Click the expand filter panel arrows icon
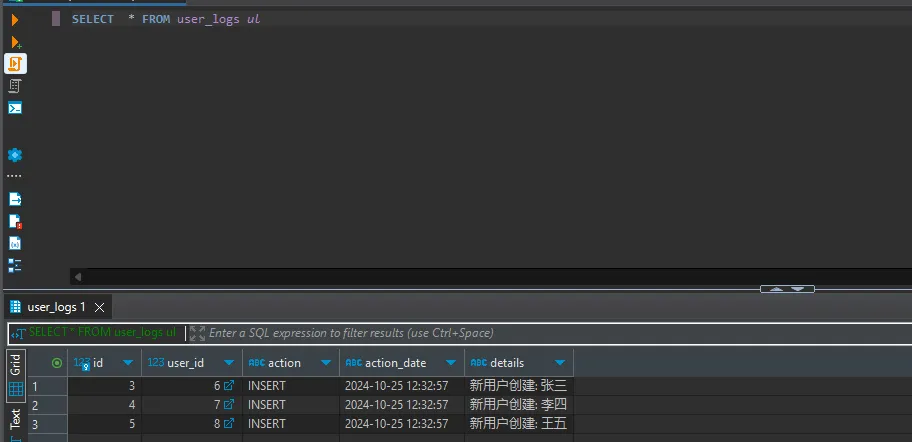This screenshot has width=912, height=442. click(x=197, y=333)
